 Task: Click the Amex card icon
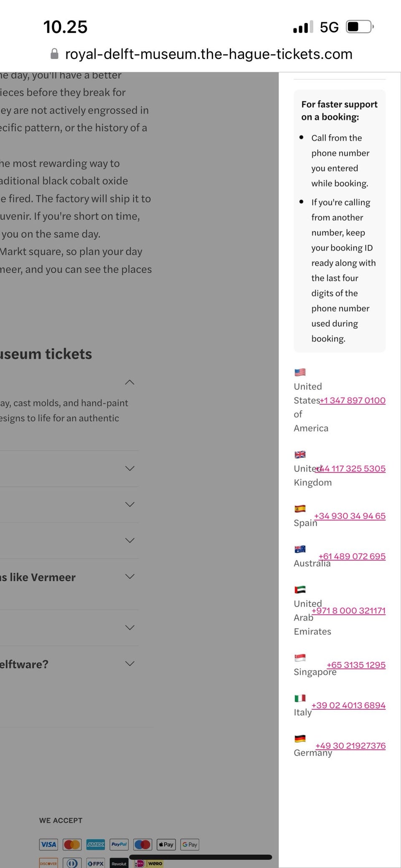[96, 844]
